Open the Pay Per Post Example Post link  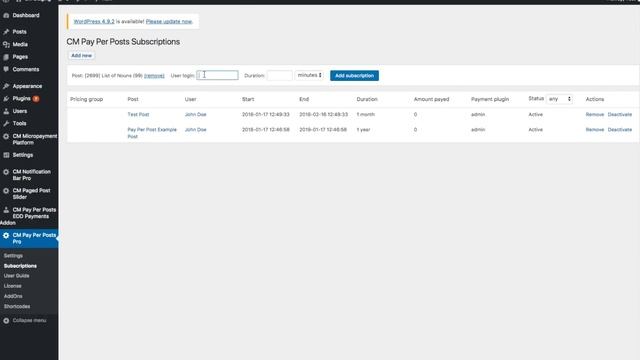(152, 133)
